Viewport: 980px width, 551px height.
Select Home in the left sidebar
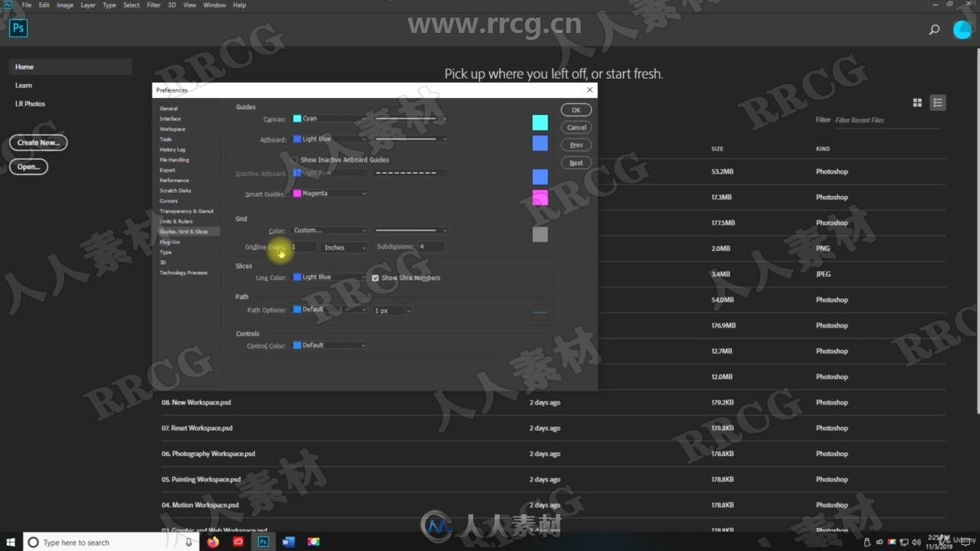tap(70, 67)
